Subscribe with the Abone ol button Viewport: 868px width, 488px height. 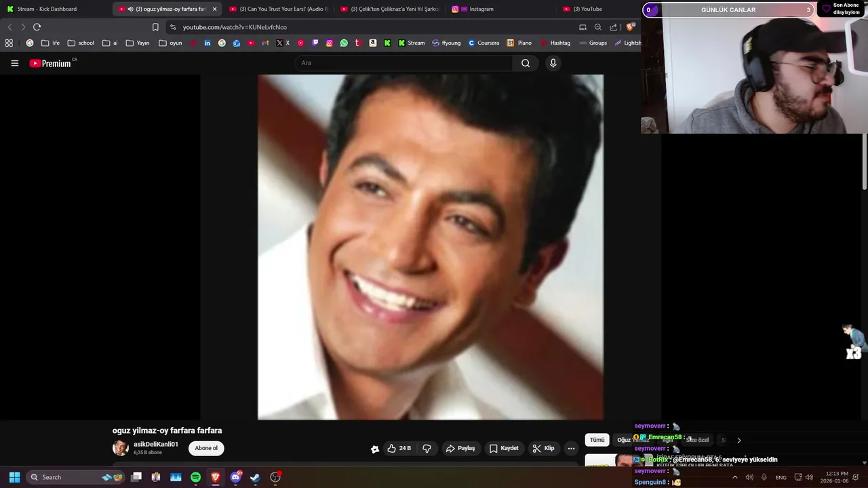(206, 448)
